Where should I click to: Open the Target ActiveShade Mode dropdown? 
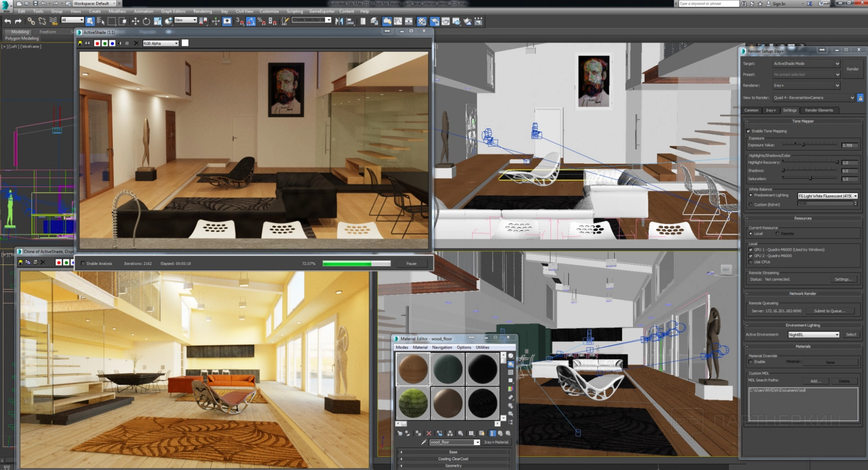pyautogui.click(x=806, y=64)
